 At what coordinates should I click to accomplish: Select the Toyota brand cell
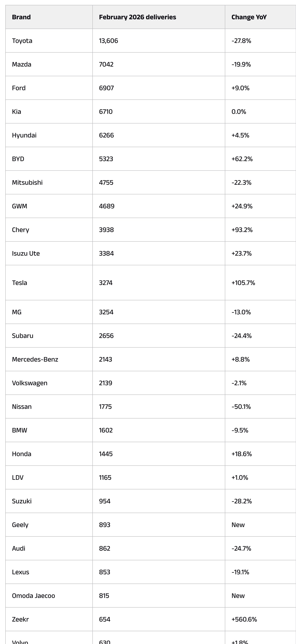point(22,41)
